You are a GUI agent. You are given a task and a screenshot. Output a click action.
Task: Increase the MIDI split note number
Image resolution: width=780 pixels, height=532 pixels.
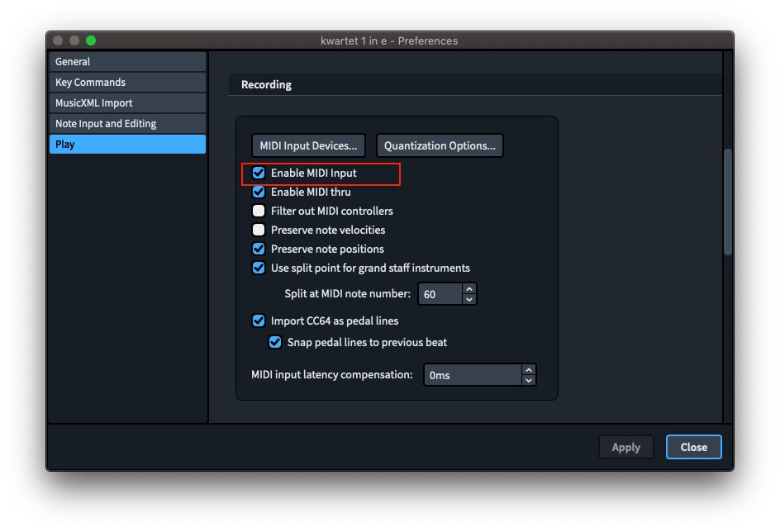pyautogui.click(x=469, y=289)
